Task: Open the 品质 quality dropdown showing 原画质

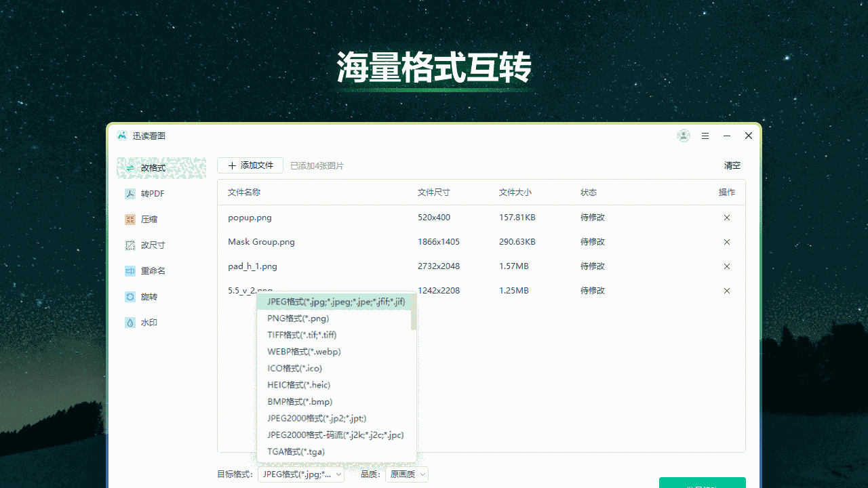Action: pos(406,474)
